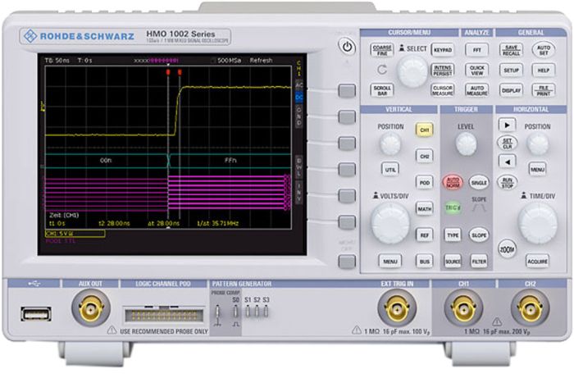Tap the SCROLL BAR button
574x392 pixels.
coord(382,90)
